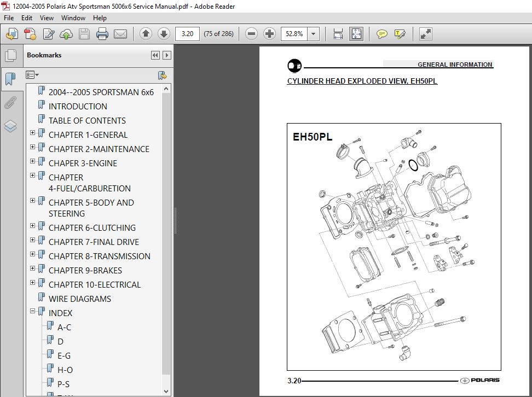Click the zoom percentage field
The height and width of the screenshot is (397, 532).
click(294, 34)
